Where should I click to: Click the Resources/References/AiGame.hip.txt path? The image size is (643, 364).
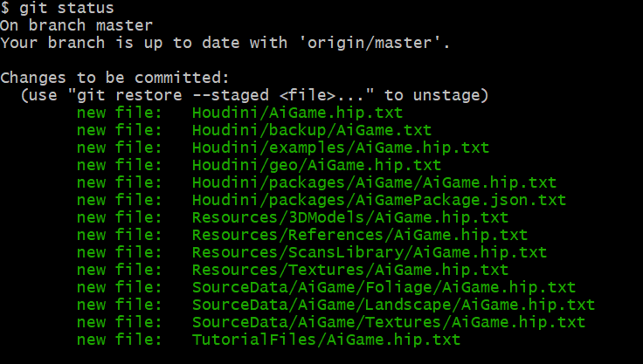point(359,235)
